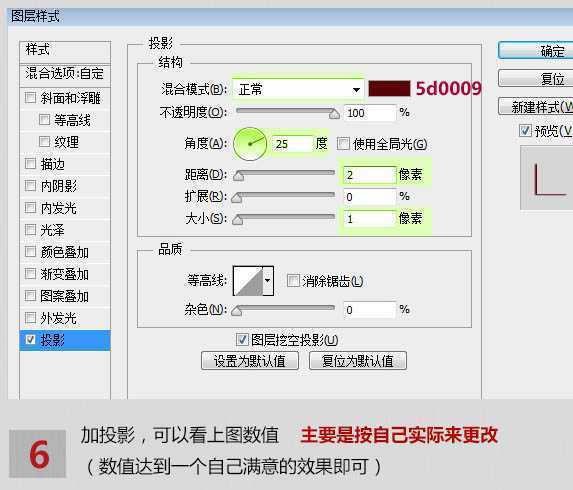Click the contour curve thumbnail
The width and height of the screenshot is (573, 490).
248,281
